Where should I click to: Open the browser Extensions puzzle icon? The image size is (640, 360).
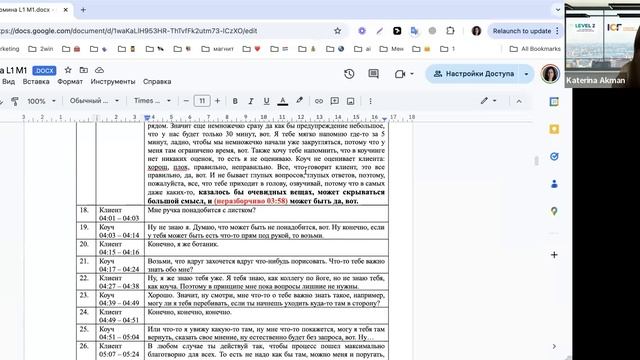click(x=450, y=31)
